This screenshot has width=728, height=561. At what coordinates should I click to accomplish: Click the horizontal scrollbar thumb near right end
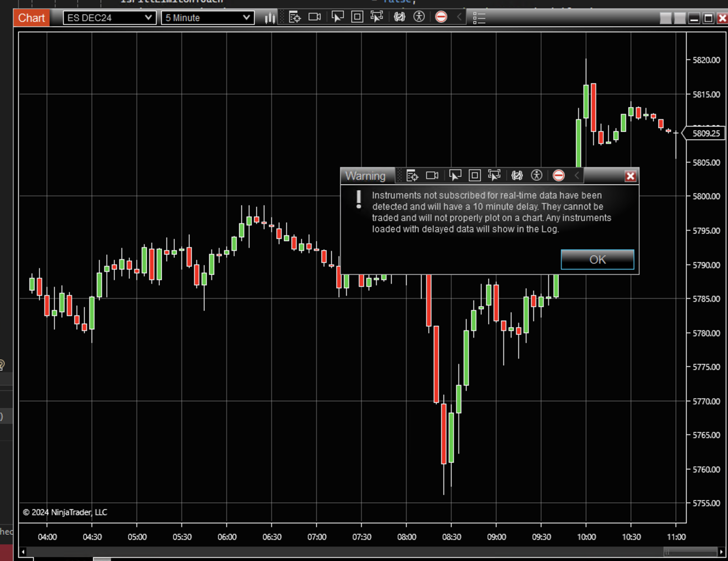[x=690, y=552]
